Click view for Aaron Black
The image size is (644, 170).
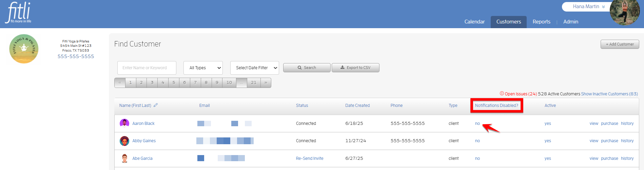click(594, 124)
